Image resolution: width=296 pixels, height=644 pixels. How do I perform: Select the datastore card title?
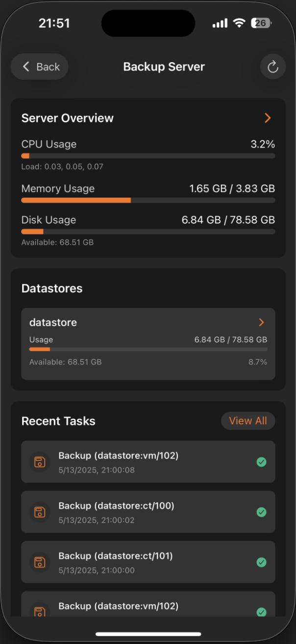point(53,322)
